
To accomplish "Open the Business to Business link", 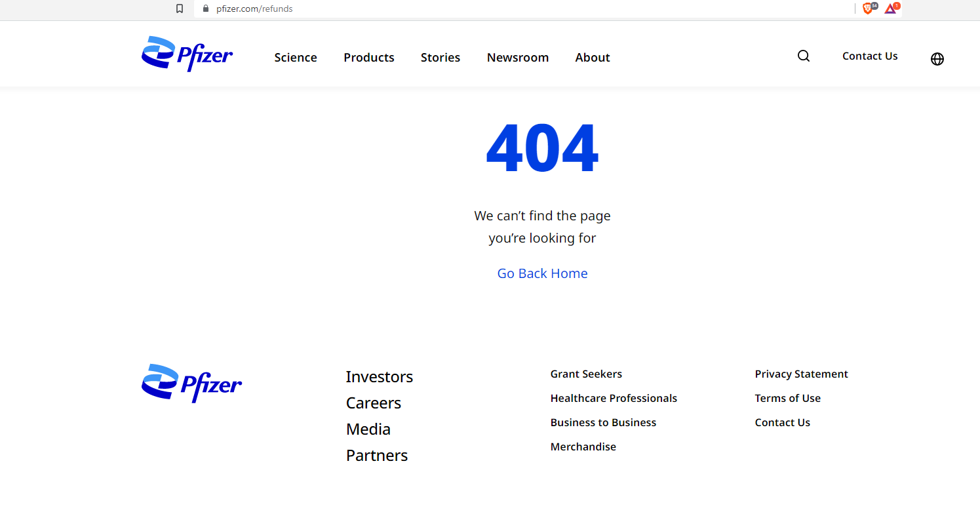I will click(x=603, y=423).
